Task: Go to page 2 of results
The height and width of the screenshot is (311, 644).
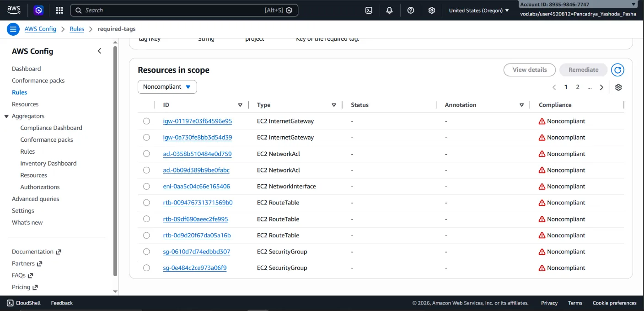Action: [x=578, y=87]
